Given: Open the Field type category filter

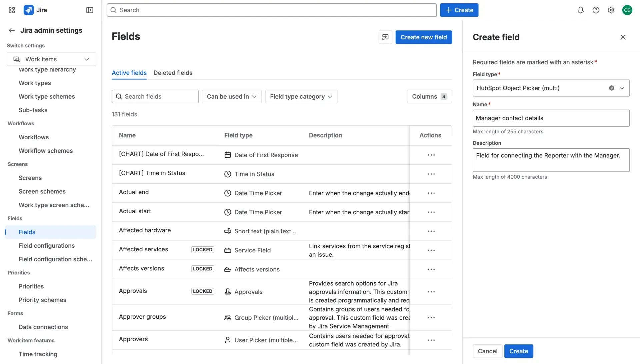Looking at the screenshot, I should point(301,96).
